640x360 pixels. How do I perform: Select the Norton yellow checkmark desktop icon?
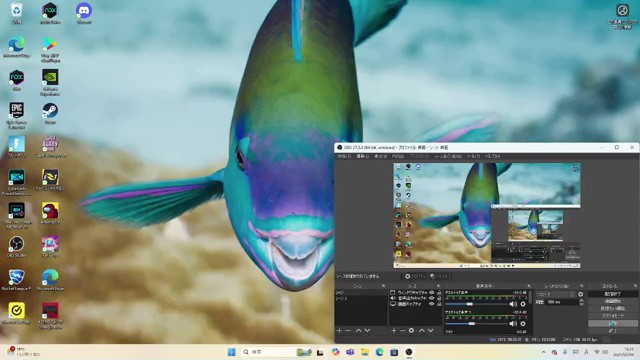pos(17,313)
